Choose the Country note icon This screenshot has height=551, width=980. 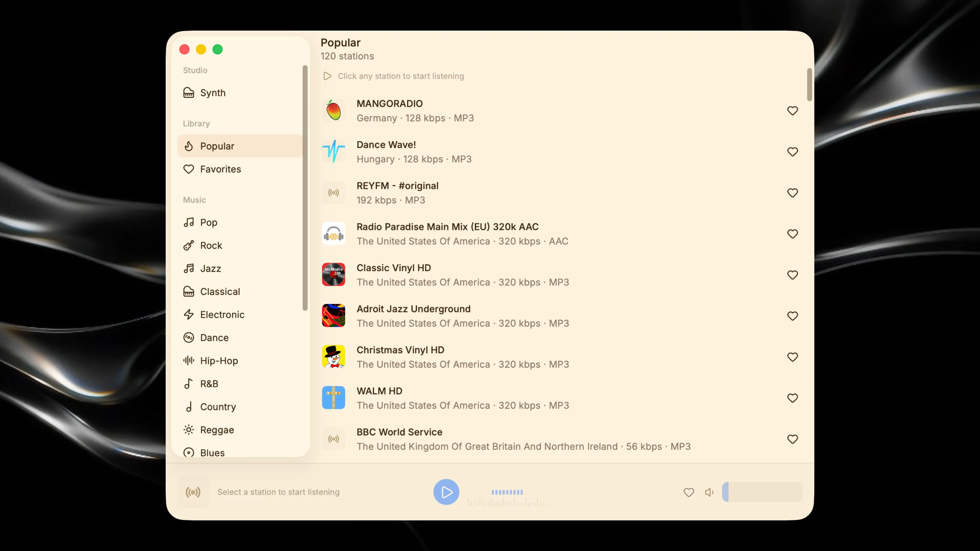coord(189,407)
